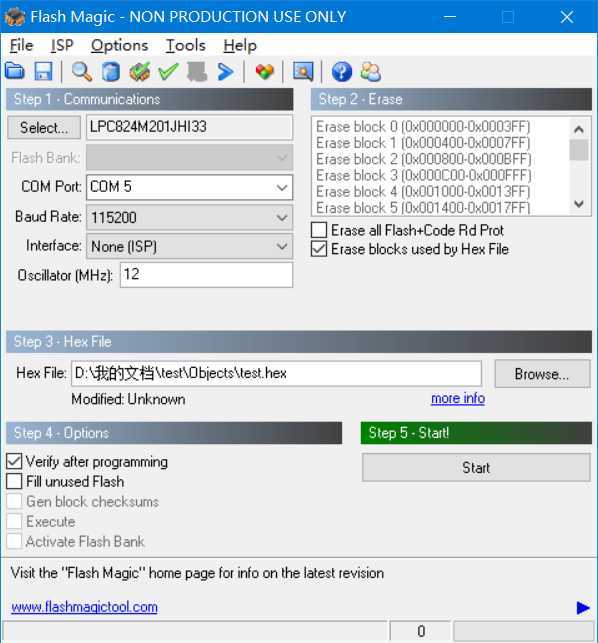598x643 pixels.
Task: Click the grayed-out gray chip toolbar icon
Action: point(197,72)
